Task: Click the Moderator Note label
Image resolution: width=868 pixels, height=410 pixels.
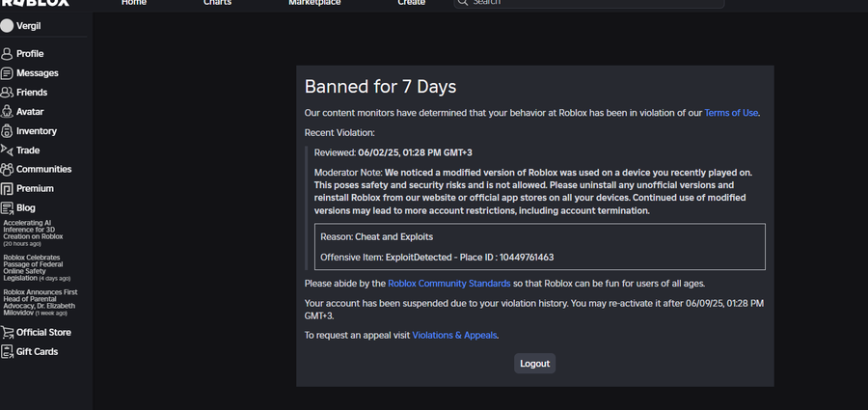Action: [348, 173]
